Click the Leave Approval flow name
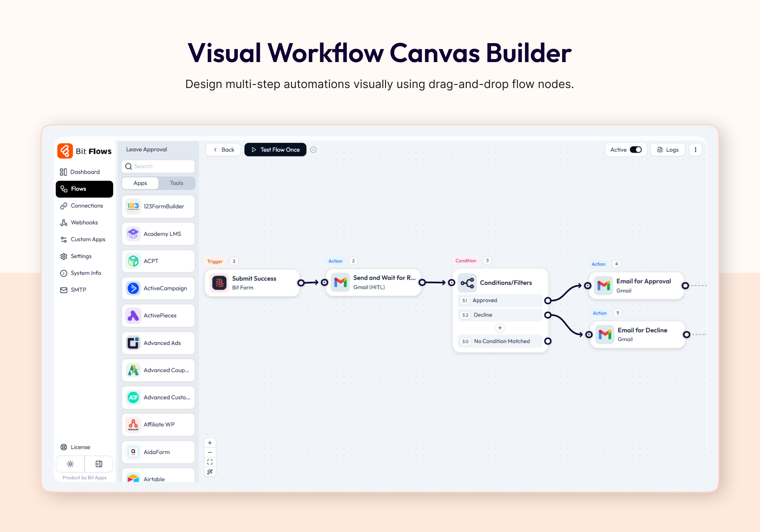This screenshot has height=532, width=760. click(x=146, y=149)
